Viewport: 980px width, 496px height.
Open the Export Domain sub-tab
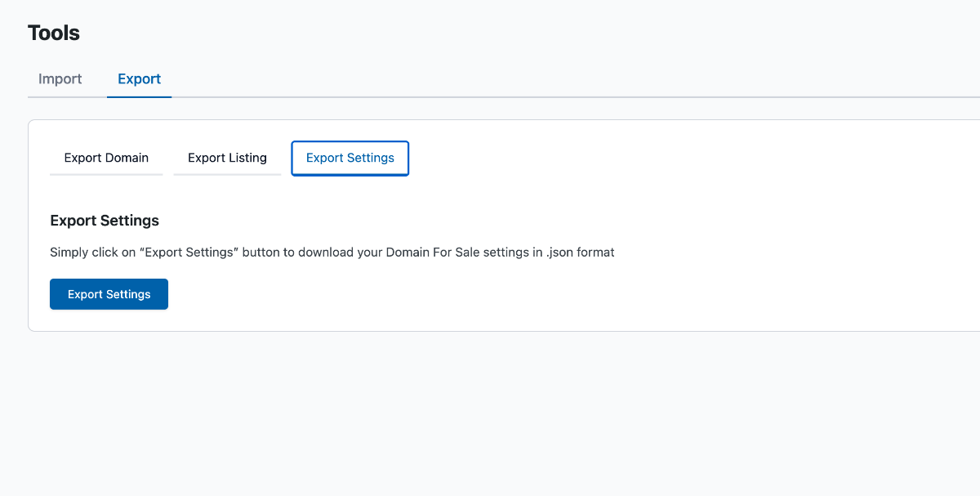point(106,158)
